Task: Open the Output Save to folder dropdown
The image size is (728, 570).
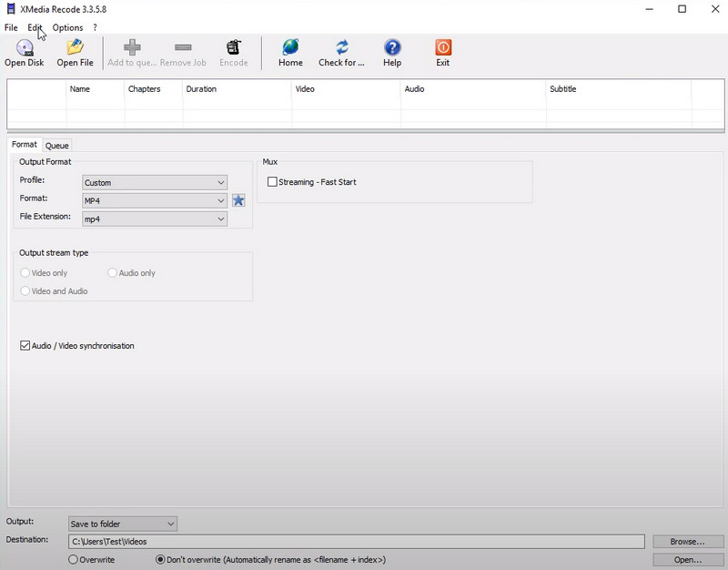Action: (123, 524)
